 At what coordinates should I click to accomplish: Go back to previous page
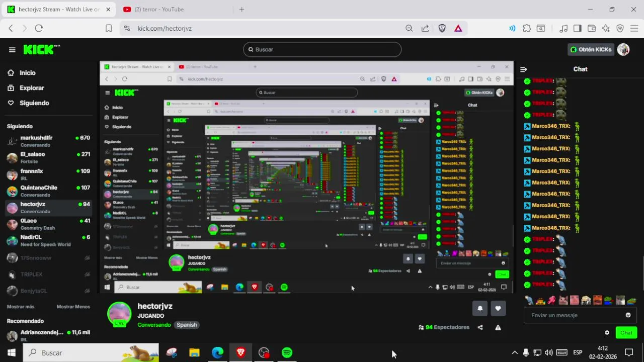(x=11, y=29)
